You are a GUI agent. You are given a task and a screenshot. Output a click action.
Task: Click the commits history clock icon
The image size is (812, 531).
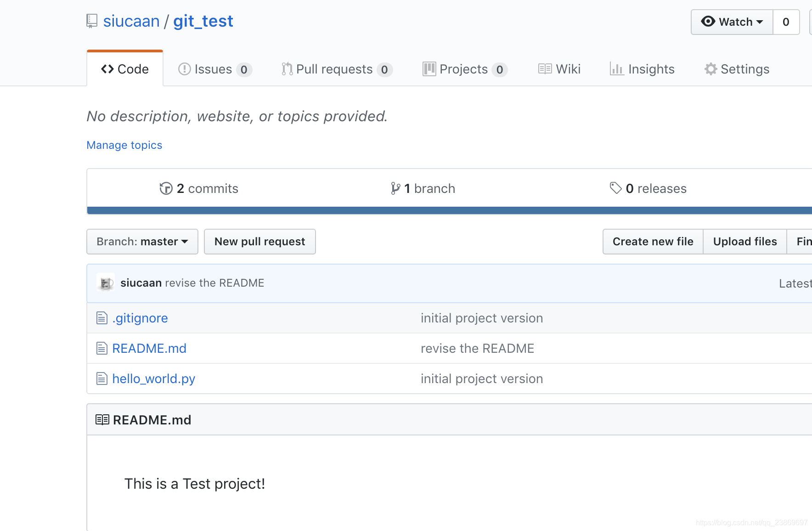[x=166, y=188]
